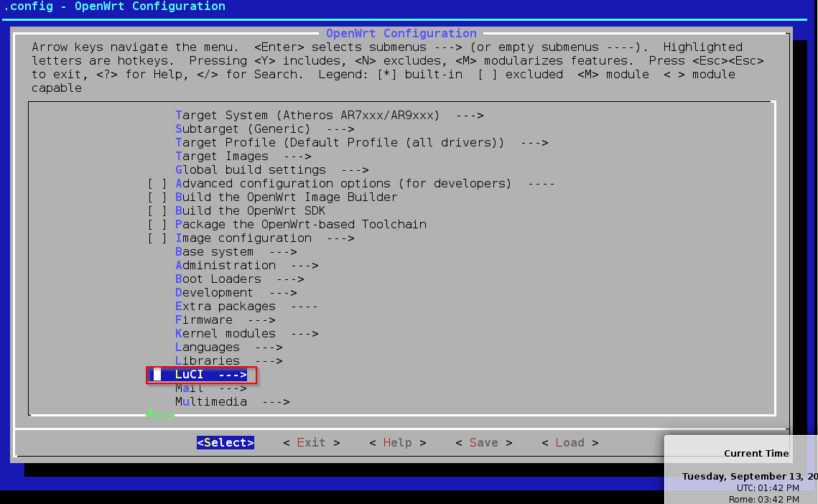Select the Network Languages menu entry

pos(228,347)
